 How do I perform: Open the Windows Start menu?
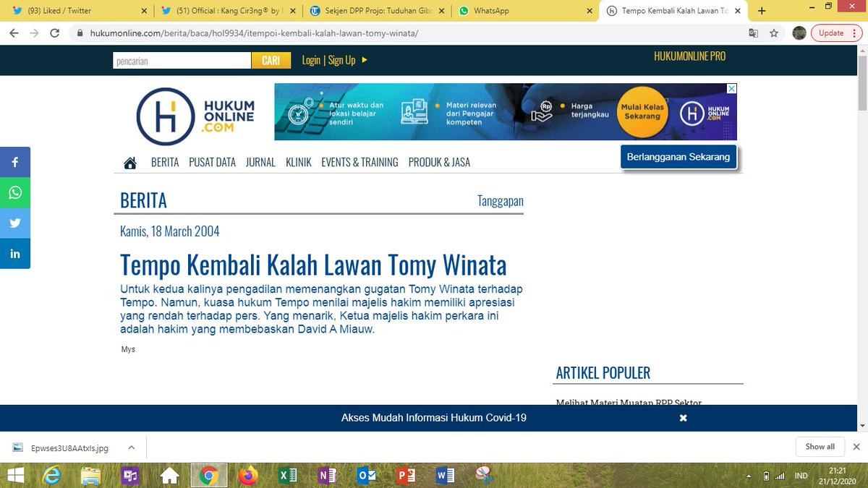[x=16, y=476]
